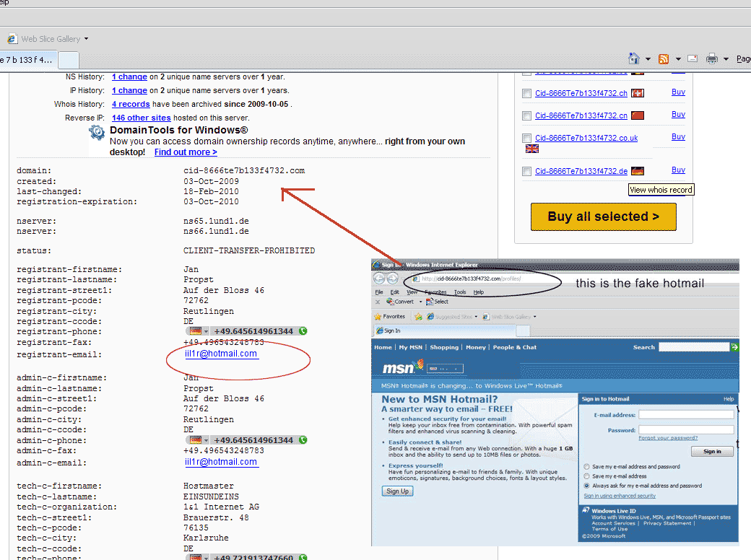Image resolution: width=751 pixels, height=560 pixels.
Task: Click green search go arrow on MSN bar
Action: point(734,347)
